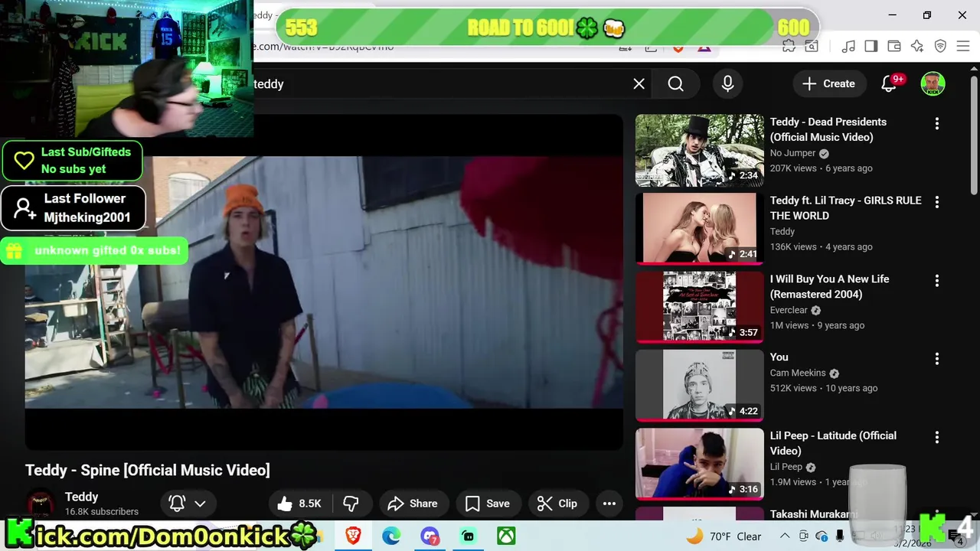
Task: Open the Everclear channel name
Action: pyautogui.click(x=789, y=310)
